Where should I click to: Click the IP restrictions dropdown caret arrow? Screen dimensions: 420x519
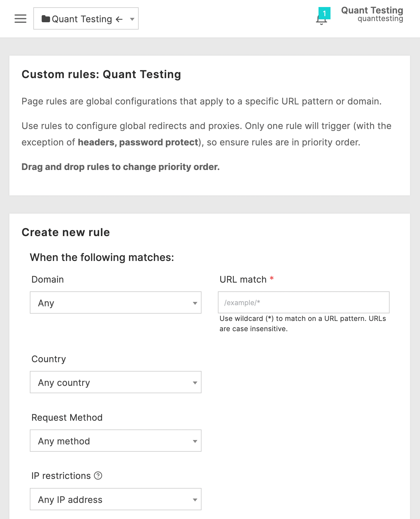[x=194, y=499]
